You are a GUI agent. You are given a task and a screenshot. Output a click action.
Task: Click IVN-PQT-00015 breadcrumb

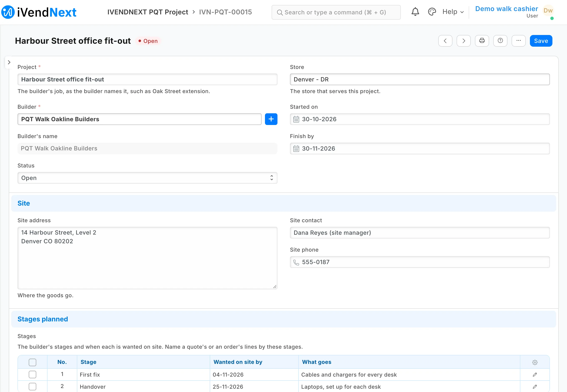click(x=225, y=12)
